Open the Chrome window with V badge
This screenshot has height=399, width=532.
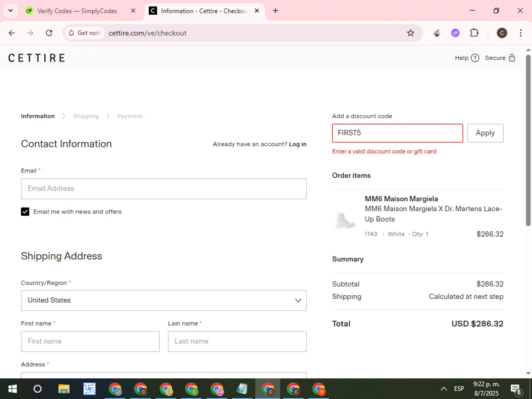pyautogui.click(x=318, y=389)
